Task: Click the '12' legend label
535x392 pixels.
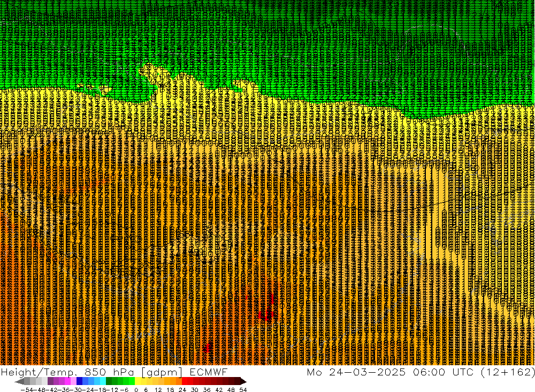Action: click(x=158, y=390)
